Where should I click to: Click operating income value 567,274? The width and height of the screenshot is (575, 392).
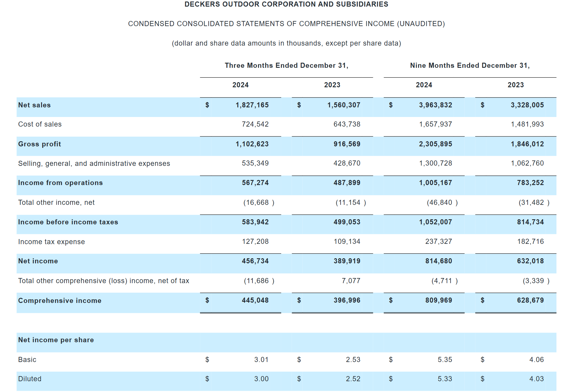pyautogui.click(x=255, y=183)
